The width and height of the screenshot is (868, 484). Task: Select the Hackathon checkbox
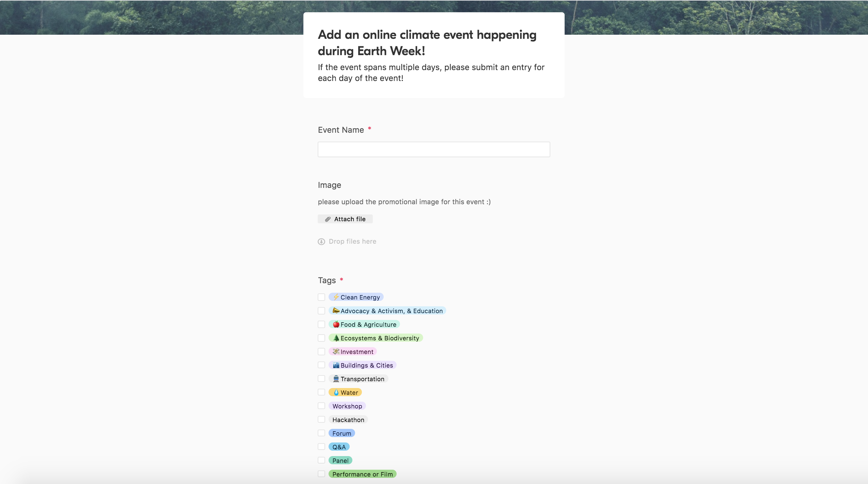pyautogui.click(x=321, y=419)
